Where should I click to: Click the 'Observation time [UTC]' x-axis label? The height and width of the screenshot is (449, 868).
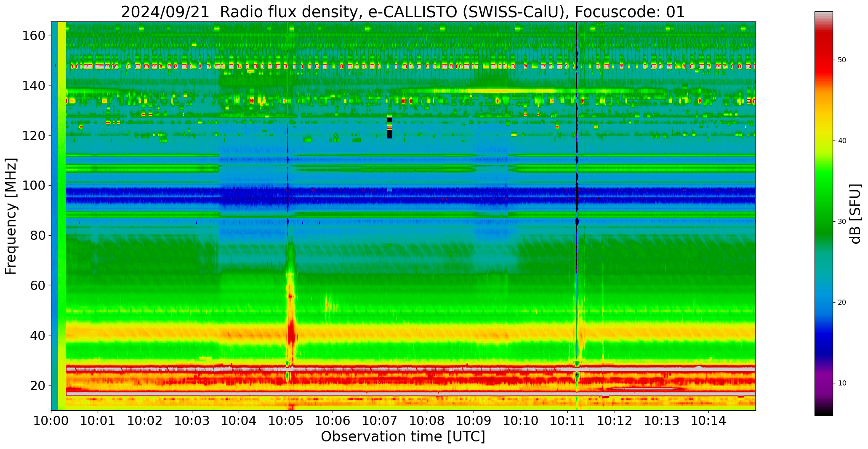403,436
